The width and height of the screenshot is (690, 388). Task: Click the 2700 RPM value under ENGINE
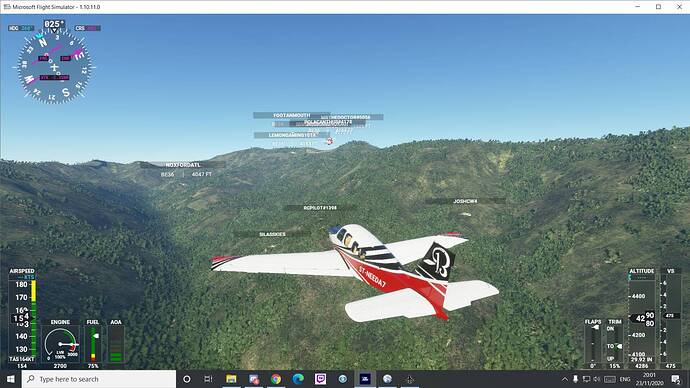pos(60,366)
